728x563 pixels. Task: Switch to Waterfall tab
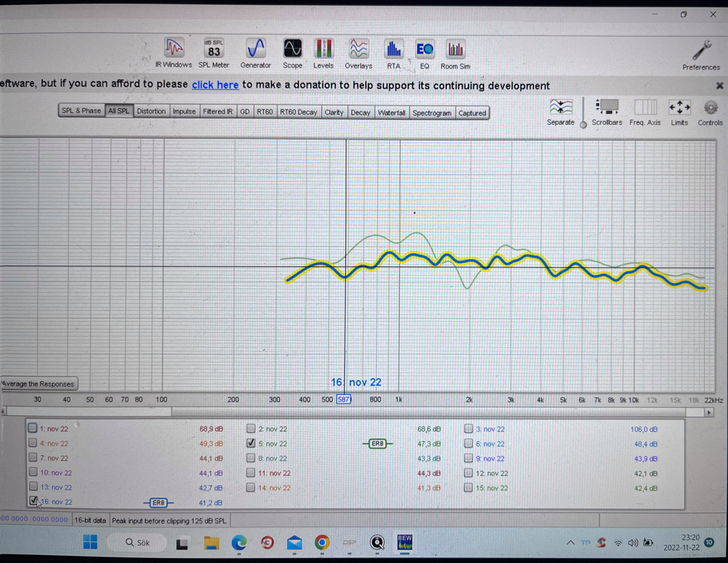[x=391, y=112]
